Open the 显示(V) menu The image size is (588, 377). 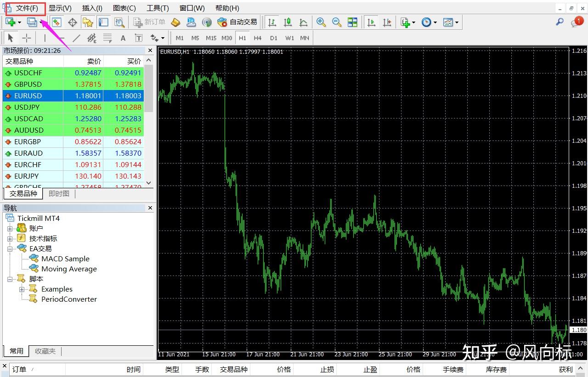pos(60,8)
